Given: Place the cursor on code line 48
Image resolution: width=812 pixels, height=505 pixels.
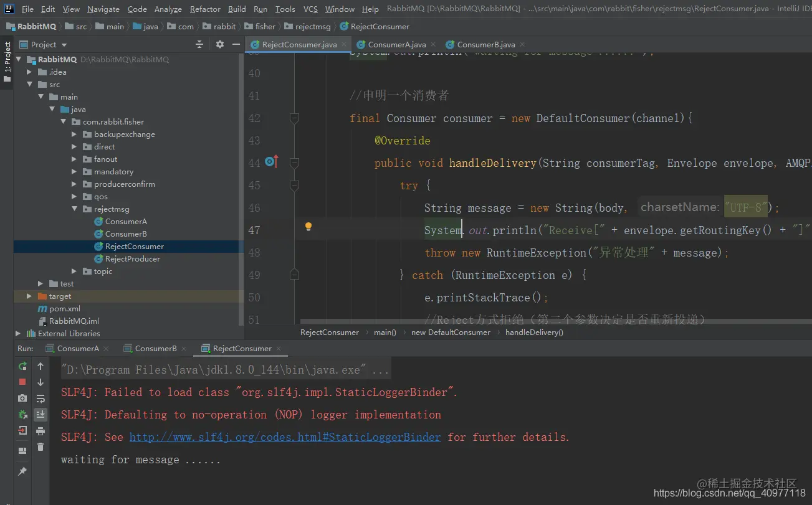Looking at the screenshot, I should pyautogui.click(x=576, y=253).
